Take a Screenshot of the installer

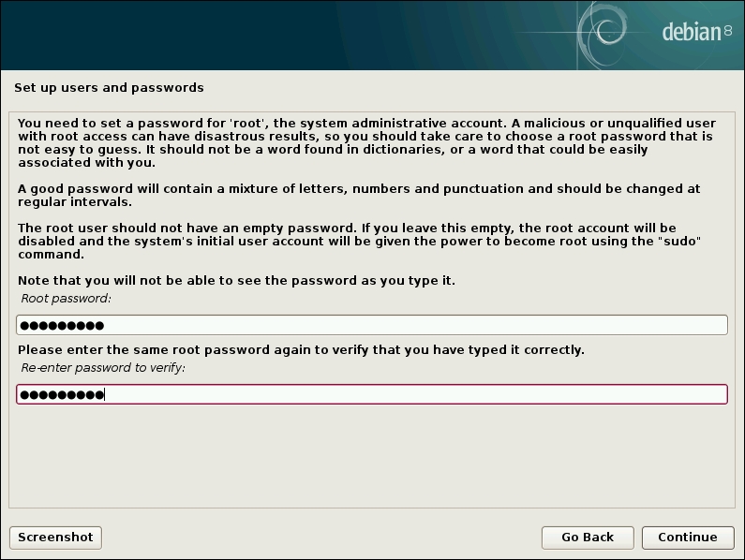(55, 538)
